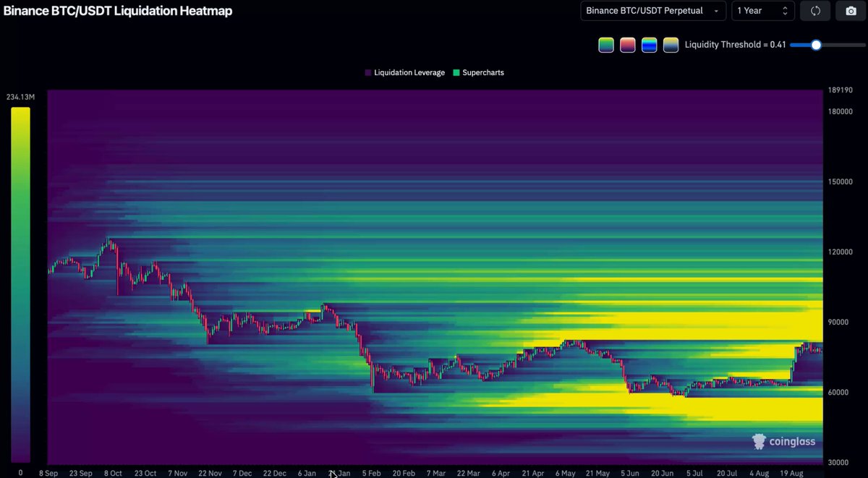This screenshot has height=478, width=868.
Task: Click the 7 Nov date axis label
Action: [x=177, y=473]
